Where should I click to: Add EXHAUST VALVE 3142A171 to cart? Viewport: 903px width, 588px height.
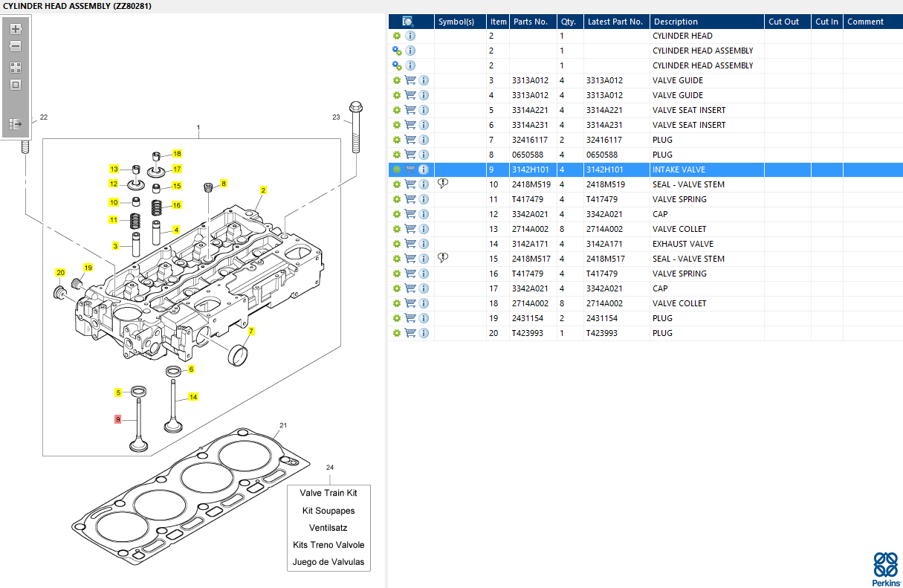pos(410,244)
